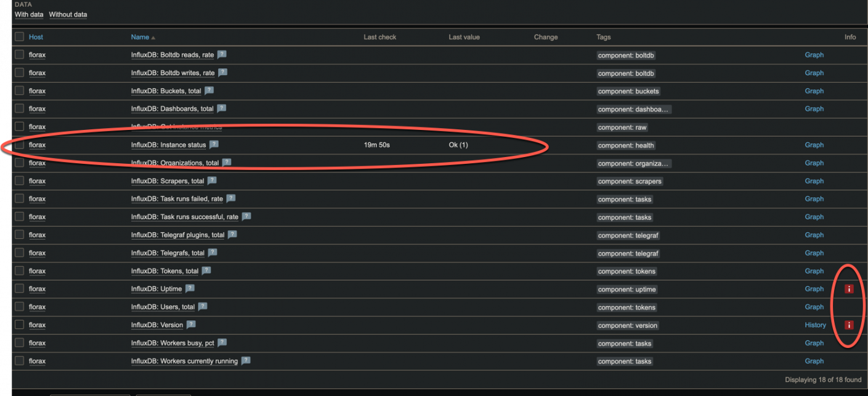The image size is (868, 396).
Task: Click the red info icon in Version row
Action: click(x=849, y=325)
